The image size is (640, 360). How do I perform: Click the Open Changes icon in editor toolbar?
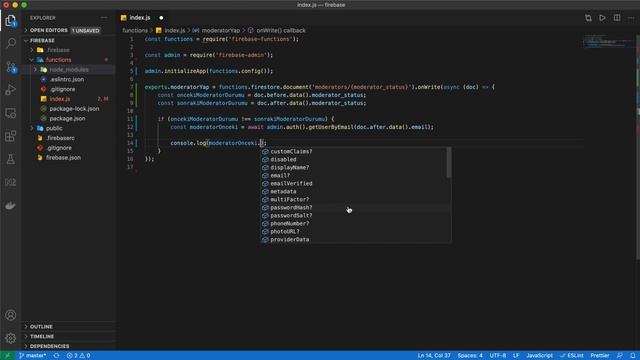588,18
